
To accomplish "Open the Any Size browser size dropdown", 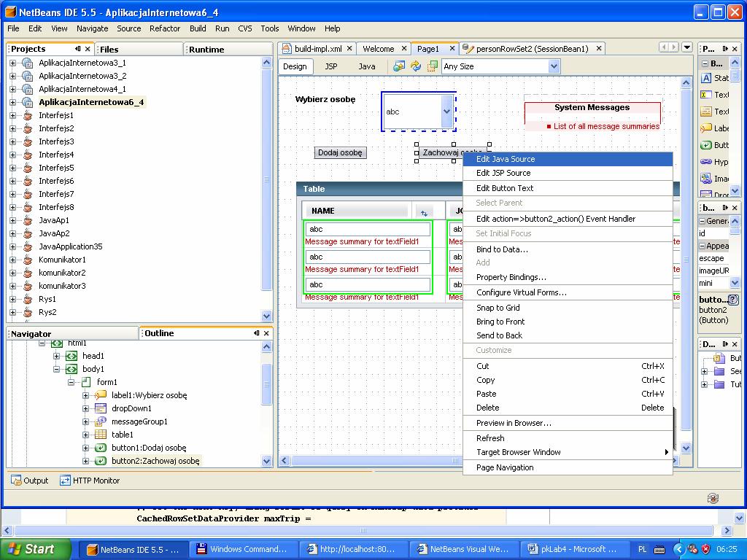I will tap(554, 66).
